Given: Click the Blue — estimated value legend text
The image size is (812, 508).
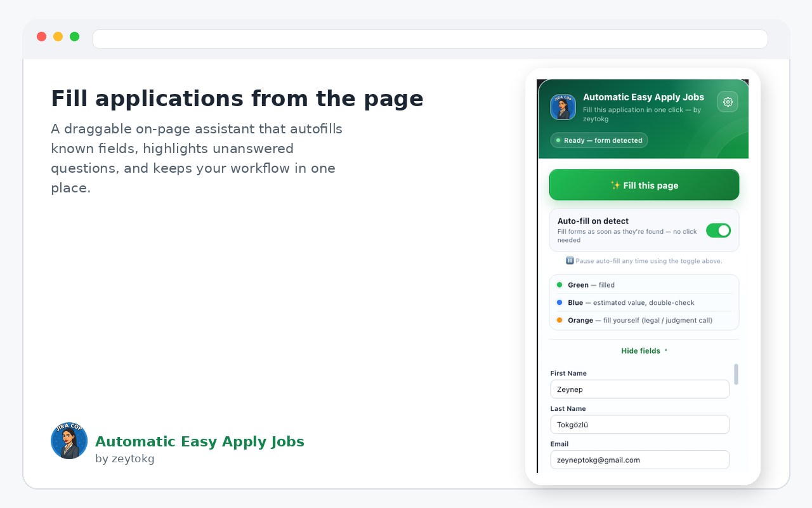Looking at the screenshot, I should tap(631, 302).
